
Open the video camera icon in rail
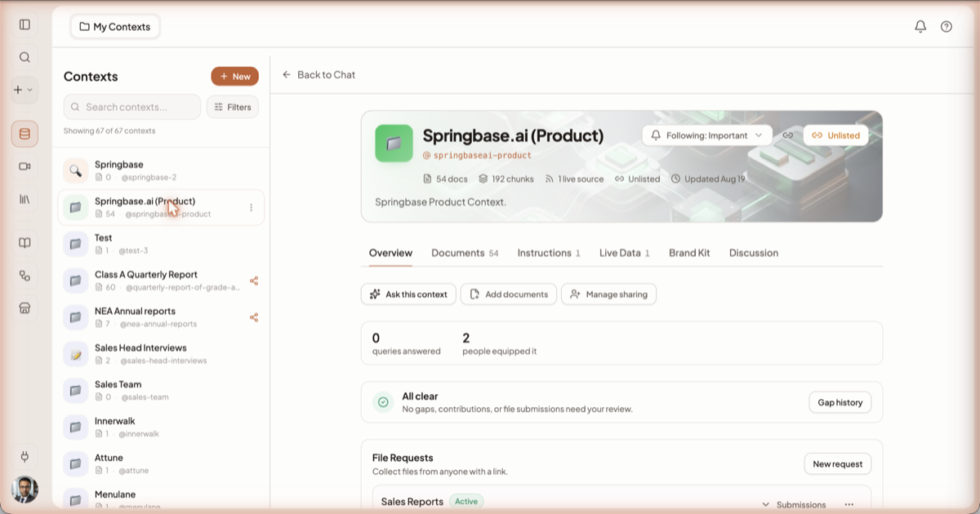point(24,166)
